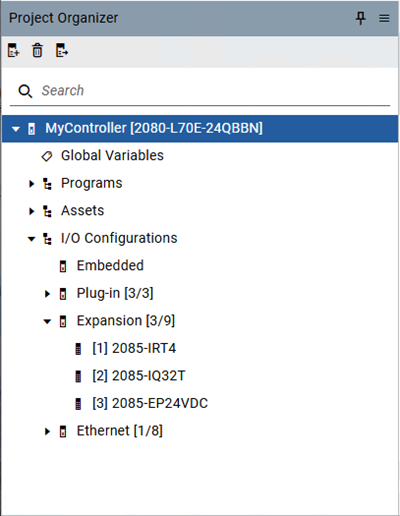
Task: Click the Plug-in module icon
Action: point(63,294)
